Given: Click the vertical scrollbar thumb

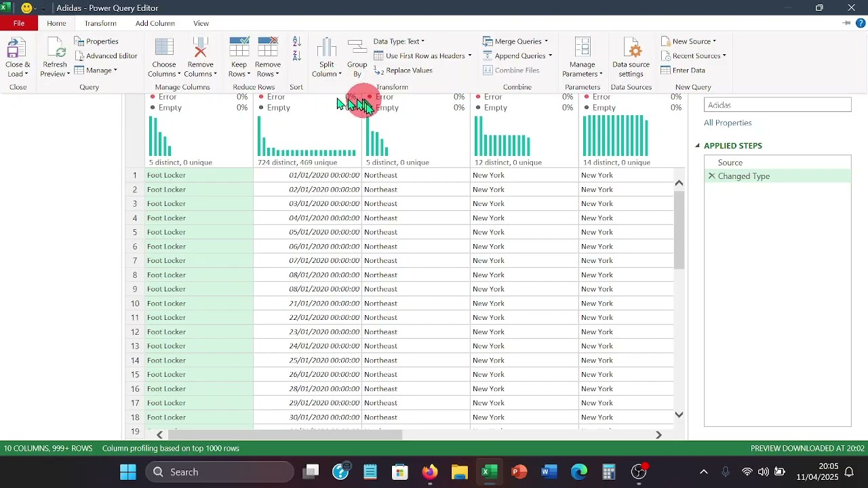Looking at the screenshot, I should (x=679, y=230).
